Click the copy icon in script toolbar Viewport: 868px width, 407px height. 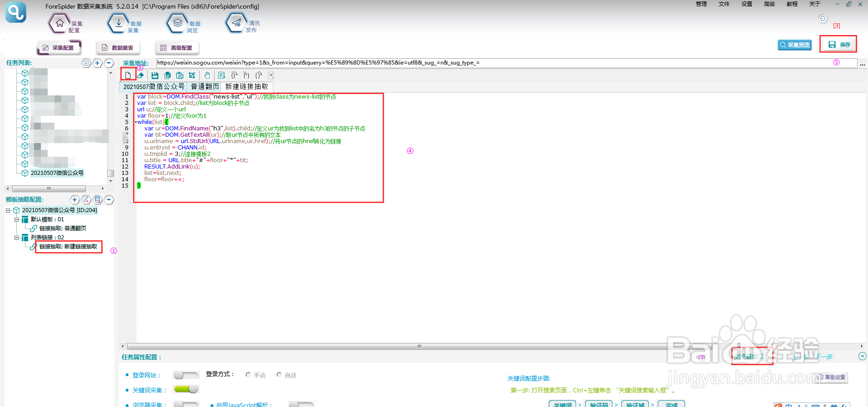pos(168,75)
